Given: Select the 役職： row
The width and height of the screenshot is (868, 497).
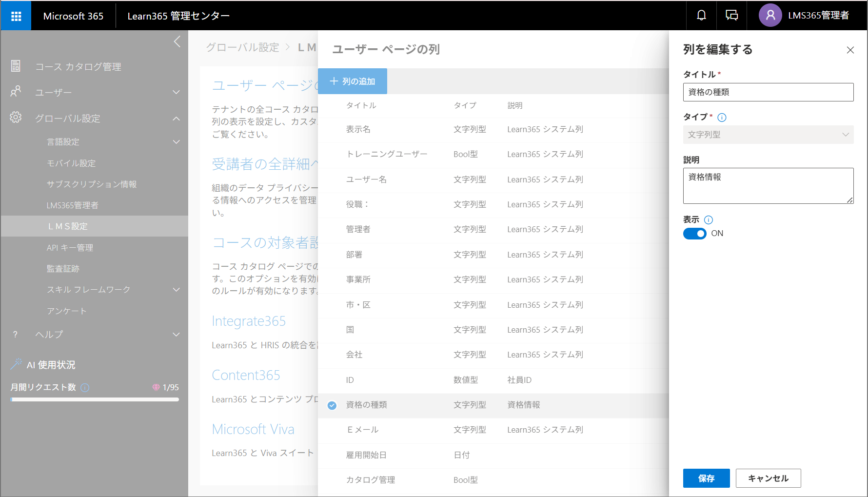Looking at the screenshot, I should coord(493,205).
